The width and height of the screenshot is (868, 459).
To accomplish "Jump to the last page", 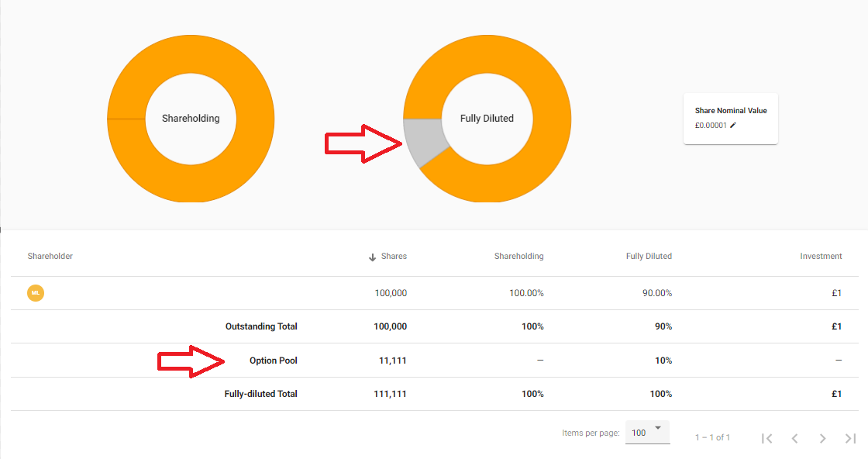I will pyautogui.click(x=850, y=438).
